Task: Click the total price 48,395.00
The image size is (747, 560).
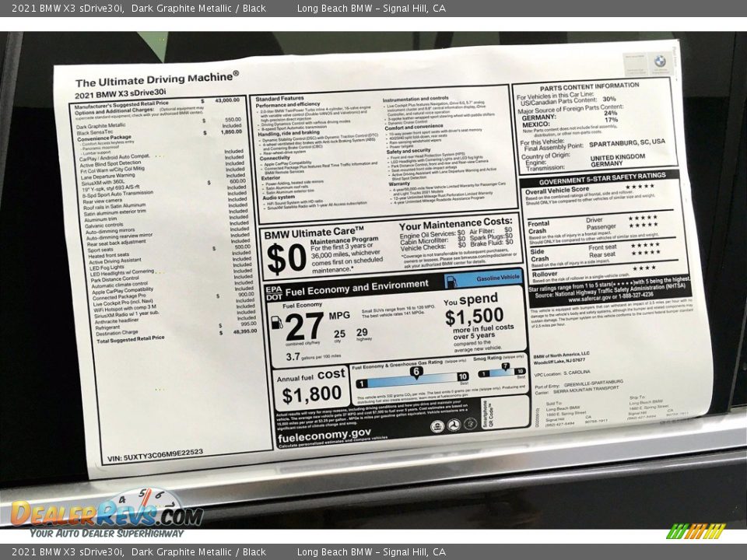Action: tap(245, 331)
